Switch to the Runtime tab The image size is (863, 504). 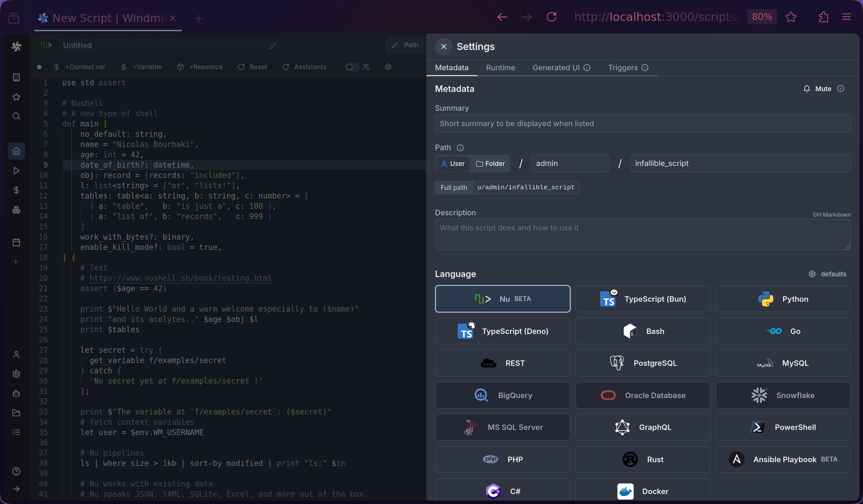click(x=500, y=68)
